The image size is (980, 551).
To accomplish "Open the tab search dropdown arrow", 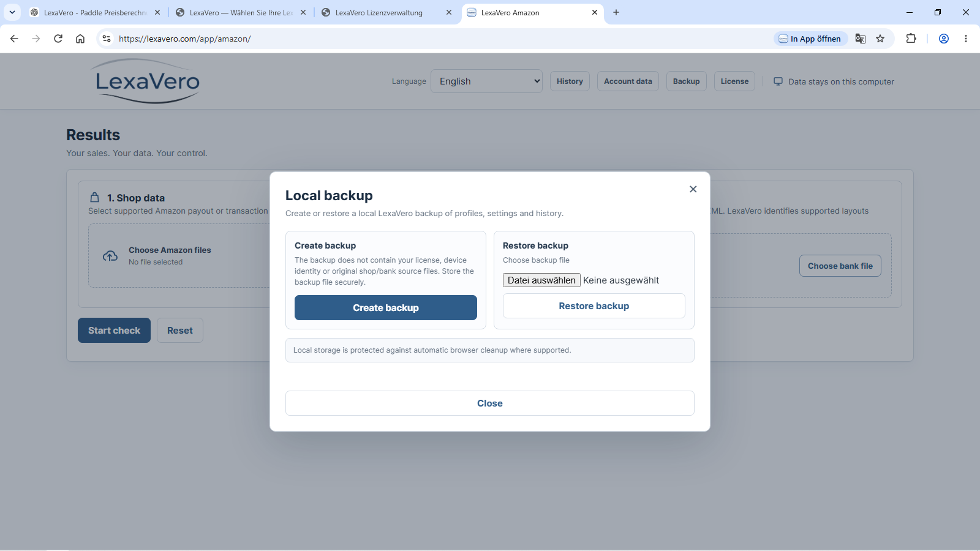I will (12, 12).
